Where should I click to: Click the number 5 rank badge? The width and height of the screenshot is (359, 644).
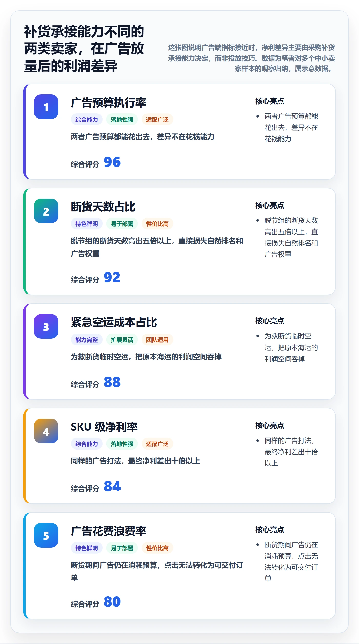[46, 535]
